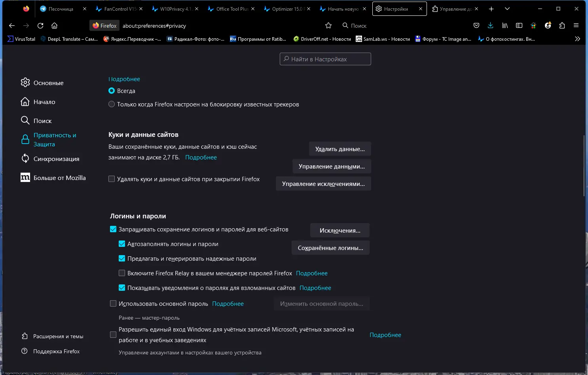
Task: Open Яндекс.Переводчик bookmark
Action: 132,39
